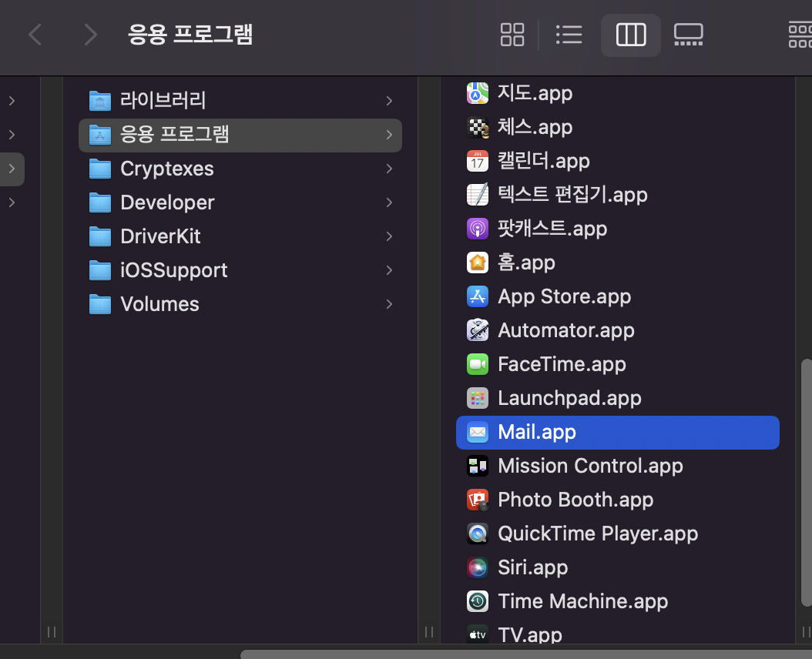Click the Photo Booth.app icon
The height and width of the screenshot is (659, 812).
click(478, 500)
